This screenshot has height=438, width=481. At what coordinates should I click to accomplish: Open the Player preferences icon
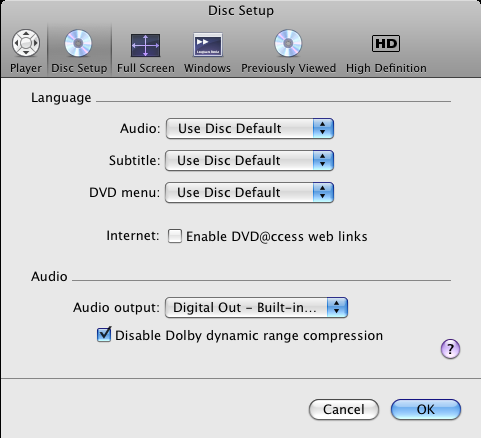(26, 43)
